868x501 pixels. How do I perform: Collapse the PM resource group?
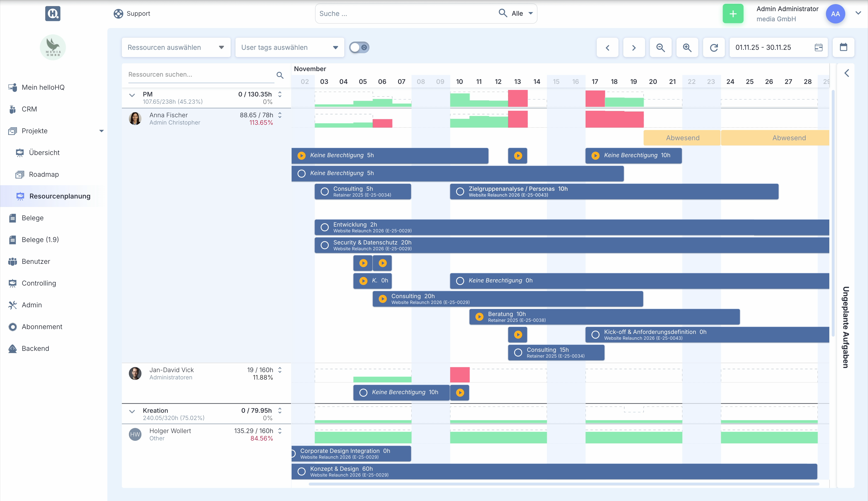coord(132,95)
